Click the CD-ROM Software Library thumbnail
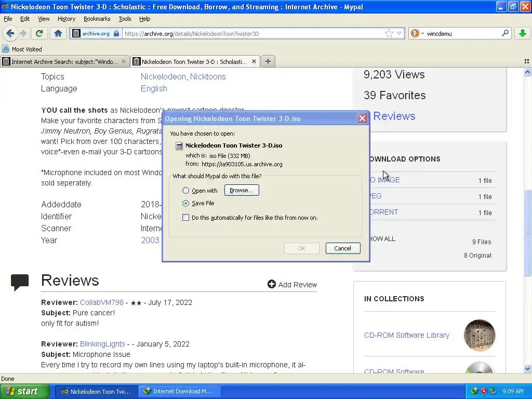 [479, 335]
